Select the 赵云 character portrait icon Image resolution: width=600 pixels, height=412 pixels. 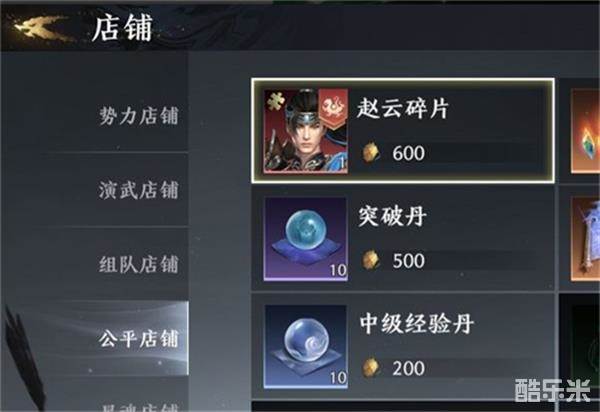click(x=305, y=131)
